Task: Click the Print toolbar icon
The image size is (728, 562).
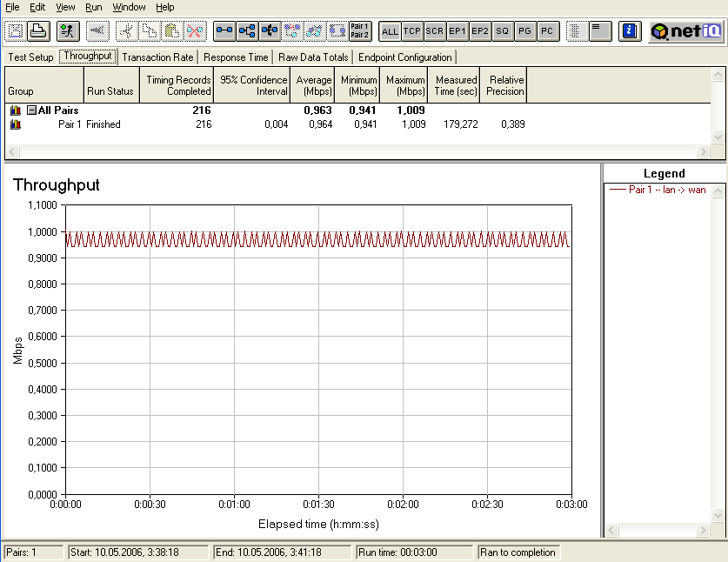Action: coord(38,31)
